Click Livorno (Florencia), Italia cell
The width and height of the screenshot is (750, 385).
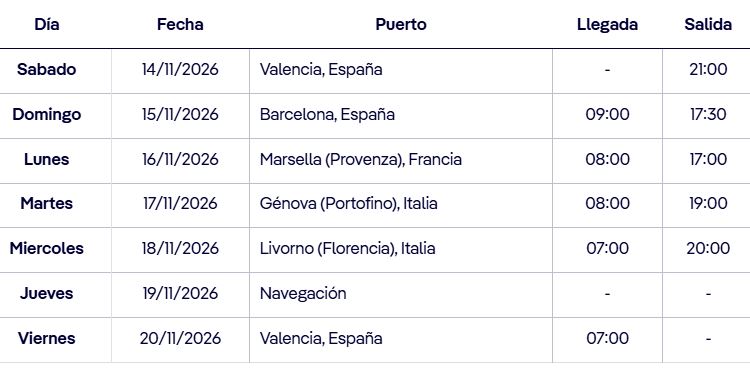coord(347,248)
